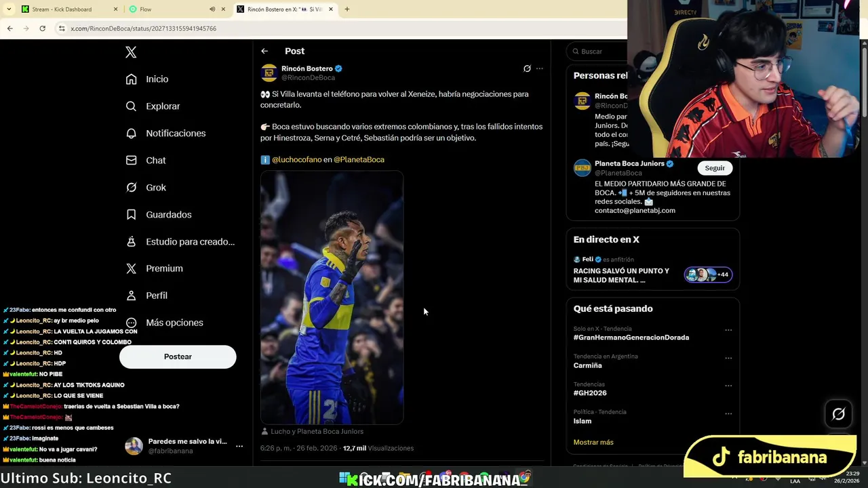The width and height of the screenshot is (868, 488).
Task: Click +44 listeners avatars badge
Action: pyautogui.click(x=708, y=274)
